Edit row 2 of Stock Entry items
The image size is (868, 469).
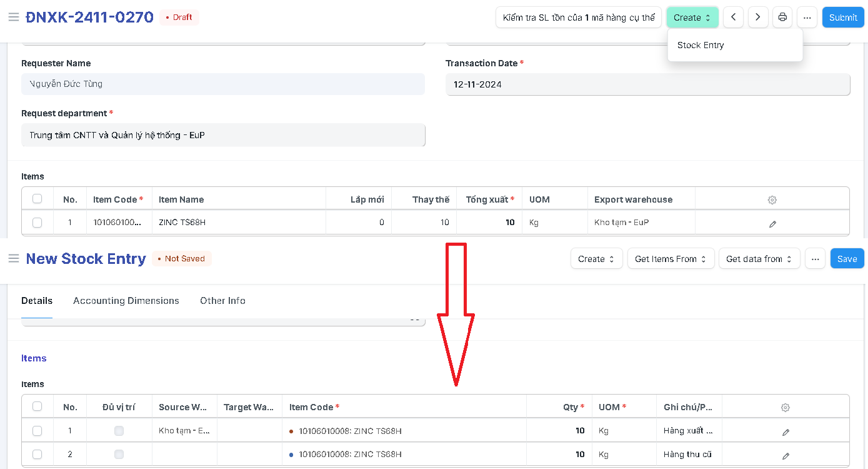pyautogui.click(x=786, y=455)
